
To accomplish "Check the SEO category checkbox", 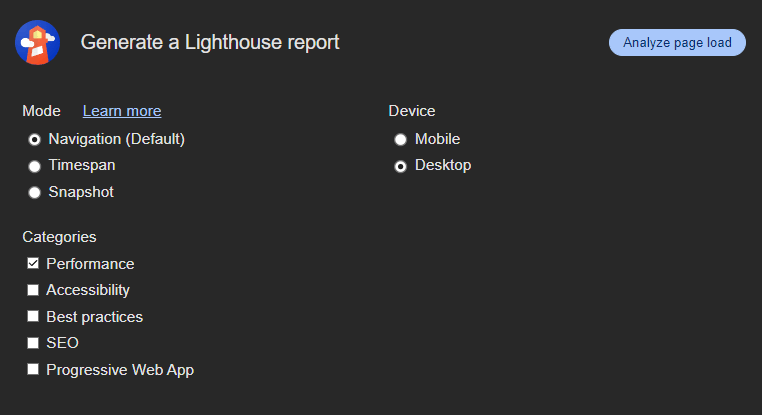I will pos(33,343).
